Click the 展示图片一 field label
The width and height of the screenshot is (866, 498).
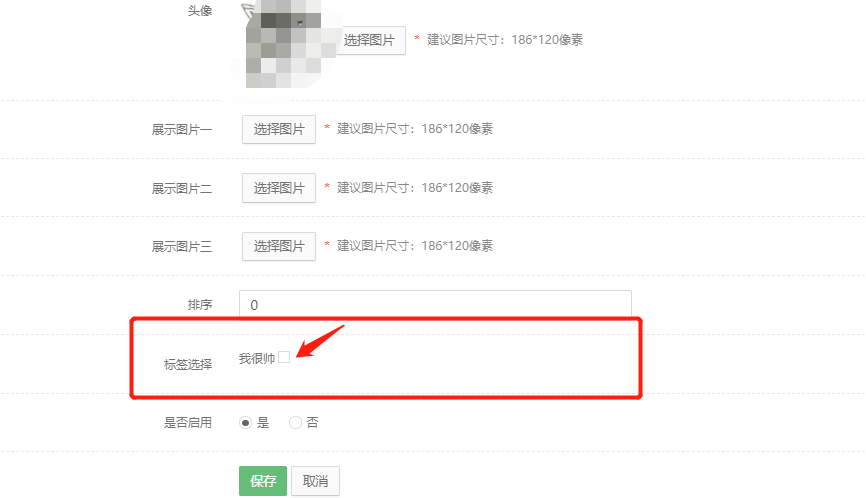(182, 130)
